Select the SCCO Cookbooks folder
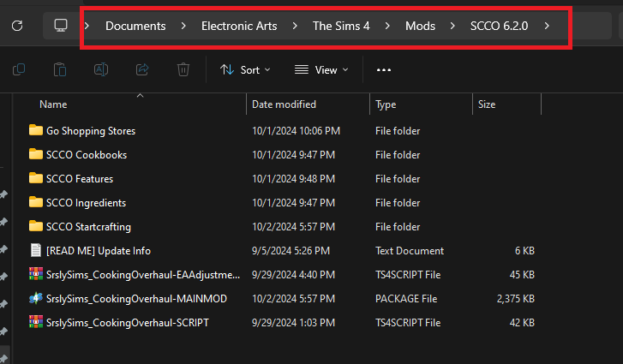 click(87, 155)
